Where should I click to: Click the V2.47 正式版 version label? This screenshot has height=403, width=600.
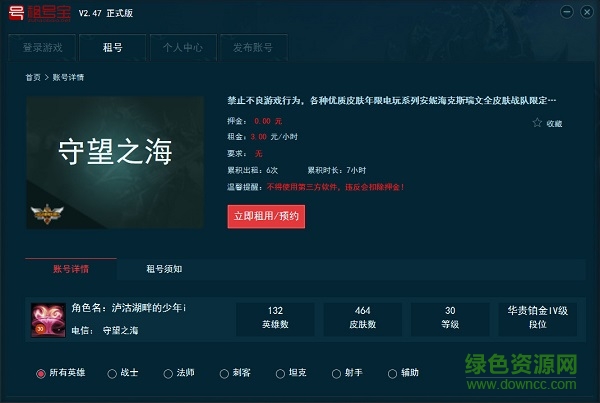tap(106, 13)
